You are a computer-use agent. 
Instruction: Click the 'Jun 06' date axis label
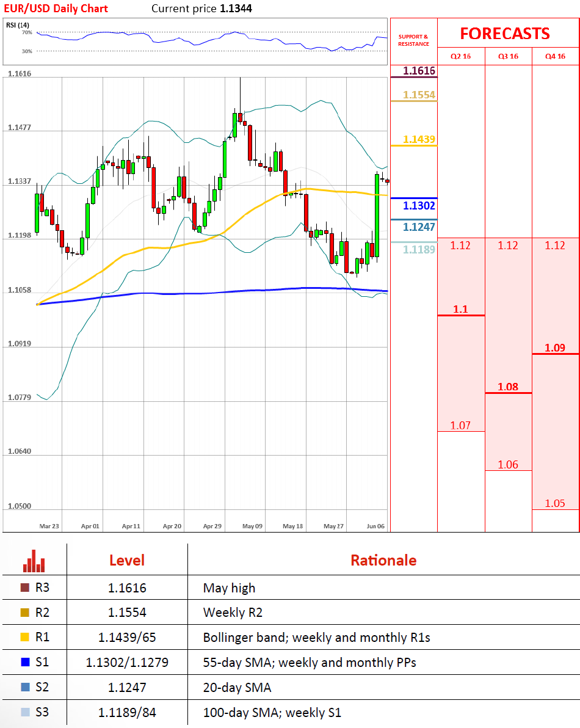(376, 526)
